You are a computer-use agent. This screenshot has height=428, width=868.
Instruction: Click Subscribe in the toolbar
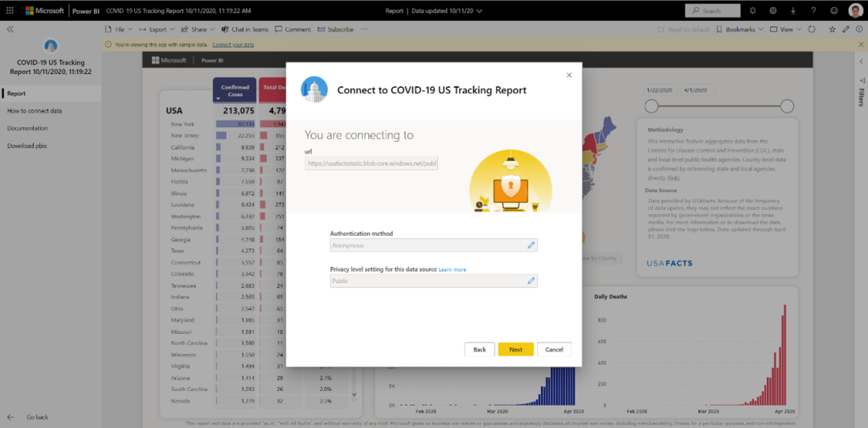pyautogui.click(x=335, y=30)
